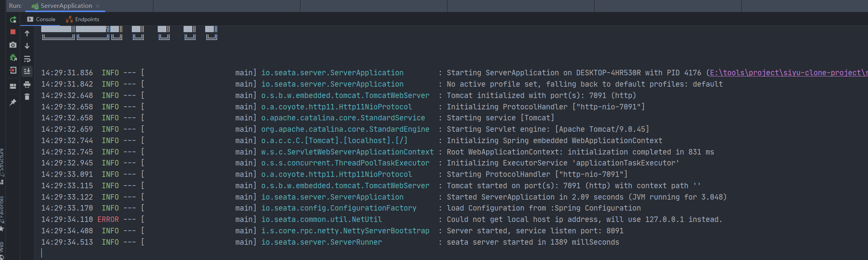Click 'Root WebApplicationContext: initialization completed' message
Image resolution: width=868 pixels, height=260 pixels.
pos(580,152)
